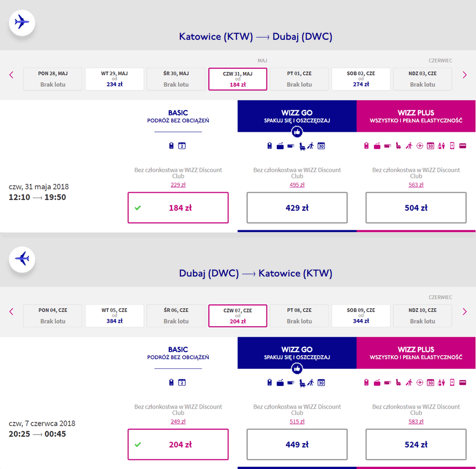The height and width of the screenshot is (469, 476).
Task: Choose SOB 09, CZE return date at 344 zł
Action: coord(361,315)
